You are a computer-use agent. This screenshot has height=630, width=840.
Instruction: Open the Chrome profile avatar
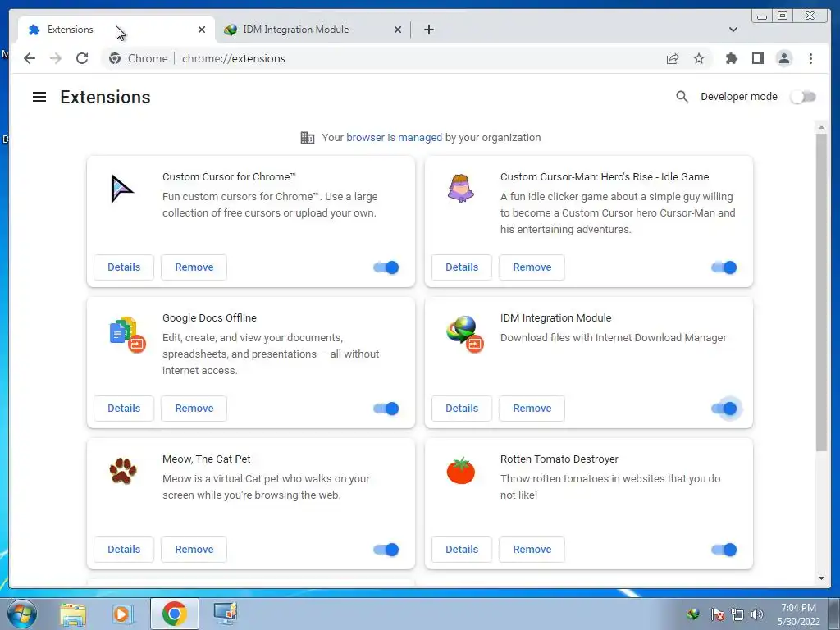783,58
